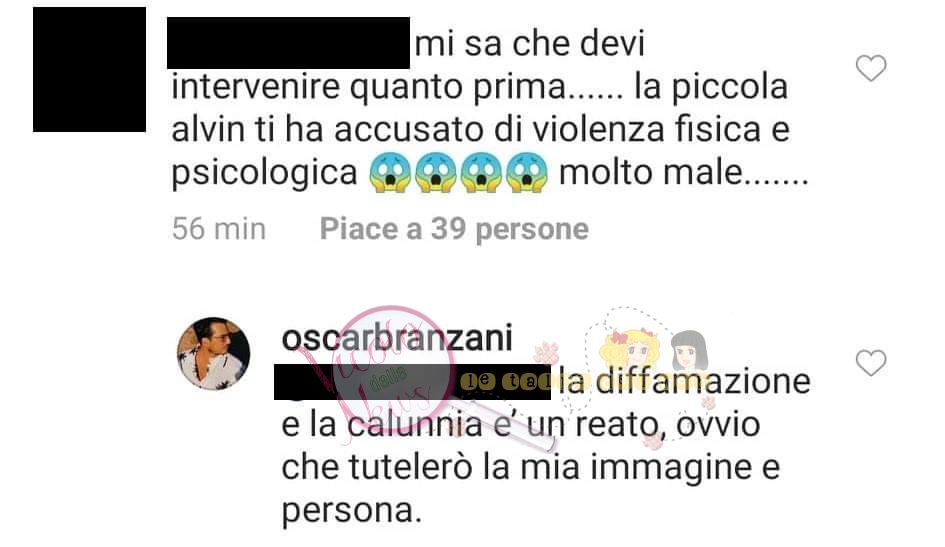Click the redacted mention in oscarbranzani's reply
This screenshot has width=945, height=547.
pyautogui.click(x=412, y=382)
